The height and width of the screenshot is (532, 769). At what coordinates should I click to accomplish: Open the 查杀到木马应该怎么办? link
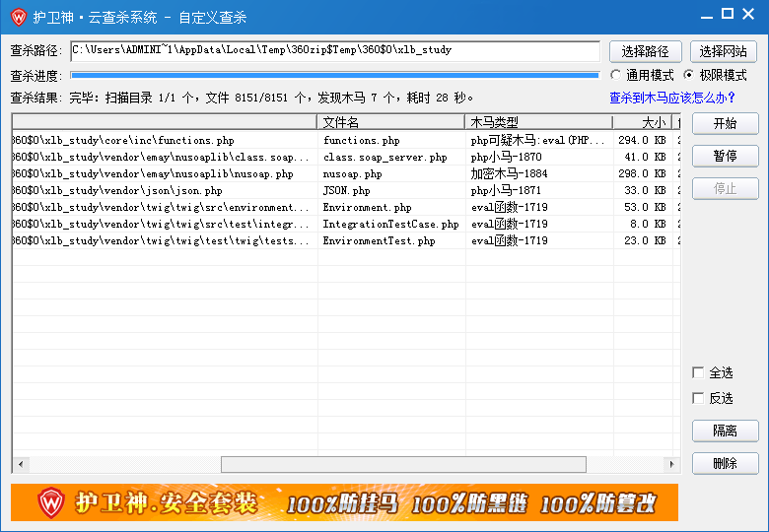point(672,98)
